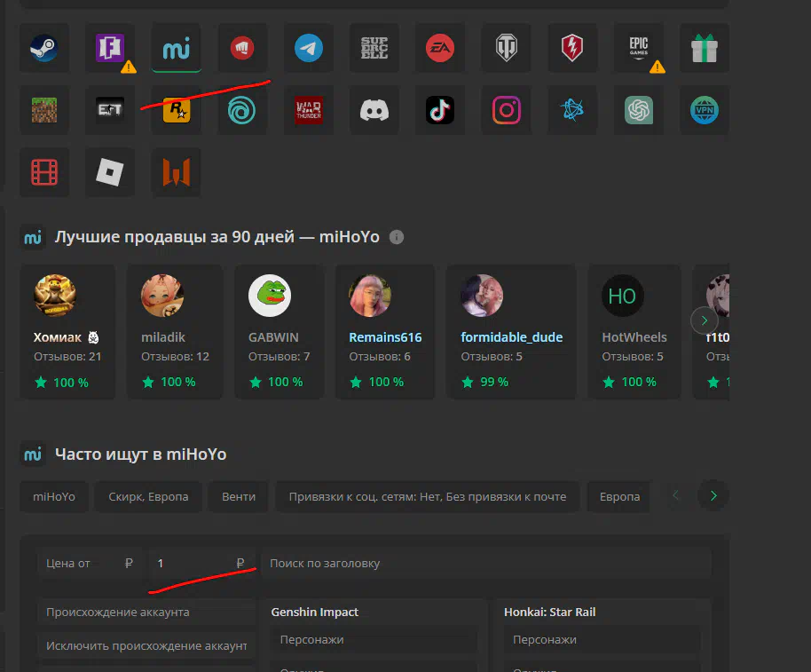Open HotWheels seller profile

[634, 332]
